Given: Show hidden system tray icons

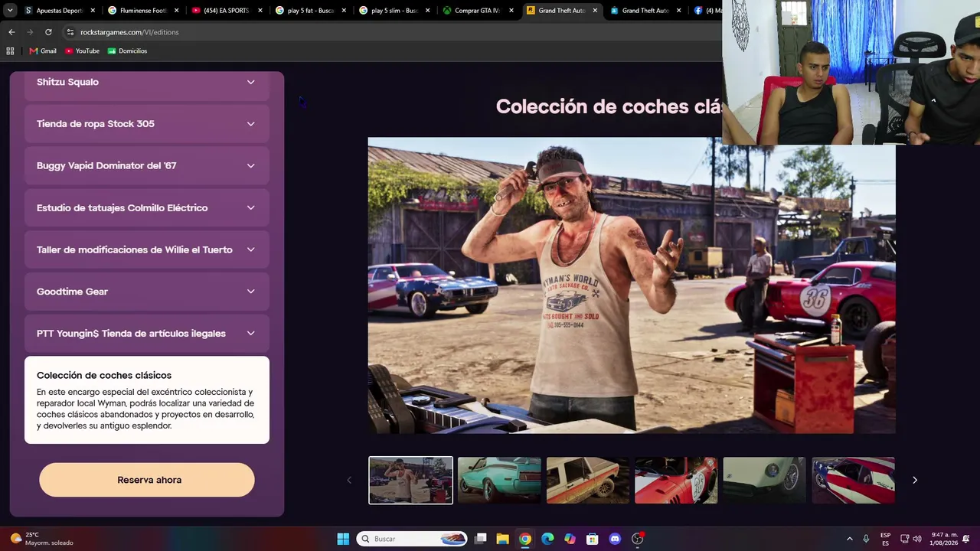Looking at the screenshot, I should point(849,539).
